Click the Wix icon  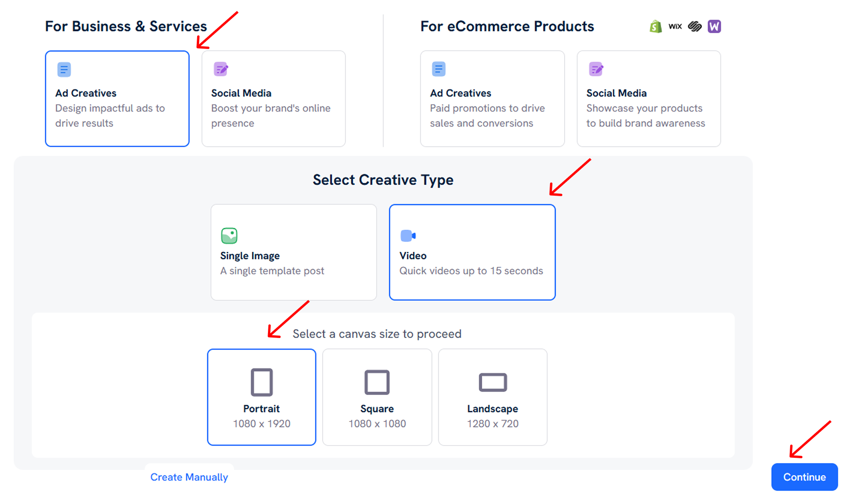tap(675, 26)
